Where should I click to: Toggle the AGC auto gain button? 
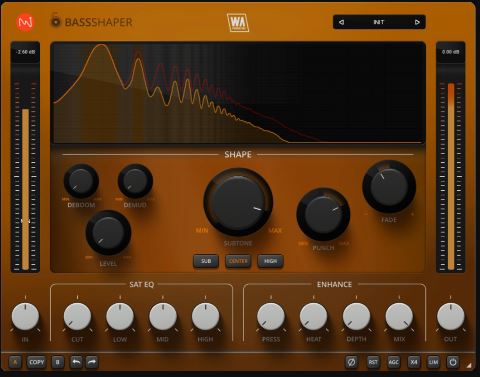(x=393, y=362)
